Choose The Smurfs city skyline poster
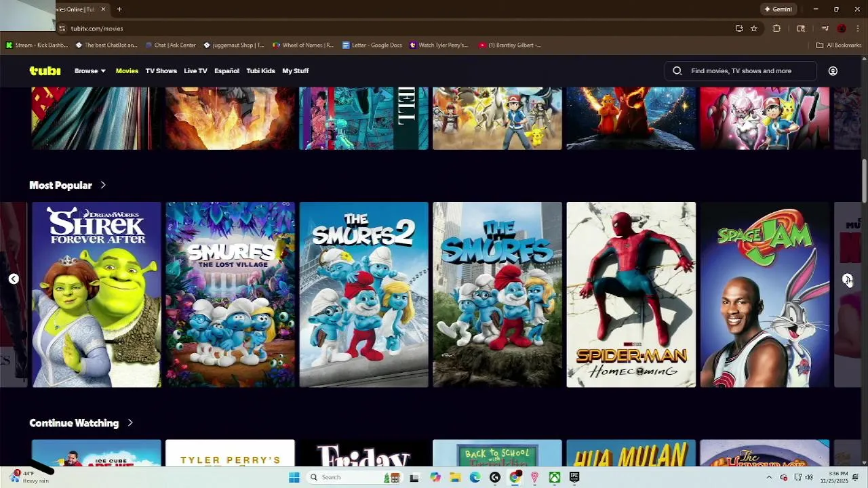The image size is (868, 488). click(497, 294)
